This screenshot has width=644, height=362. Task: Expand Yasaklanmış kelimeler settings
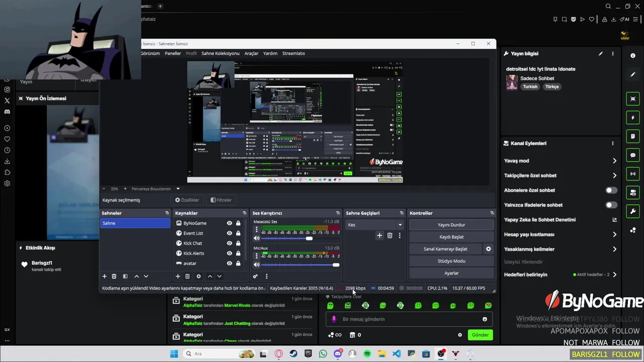[x=614, y=249]
